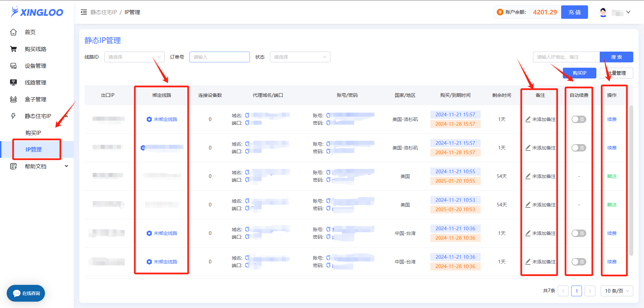Viewport: 644px width, 308px height.
Task: Open 购买线路 in the sidebar
Action: (36, 49)
